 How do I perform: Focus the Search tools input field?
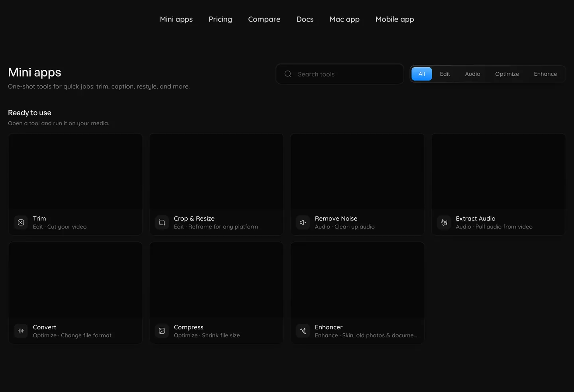point(340,74)
